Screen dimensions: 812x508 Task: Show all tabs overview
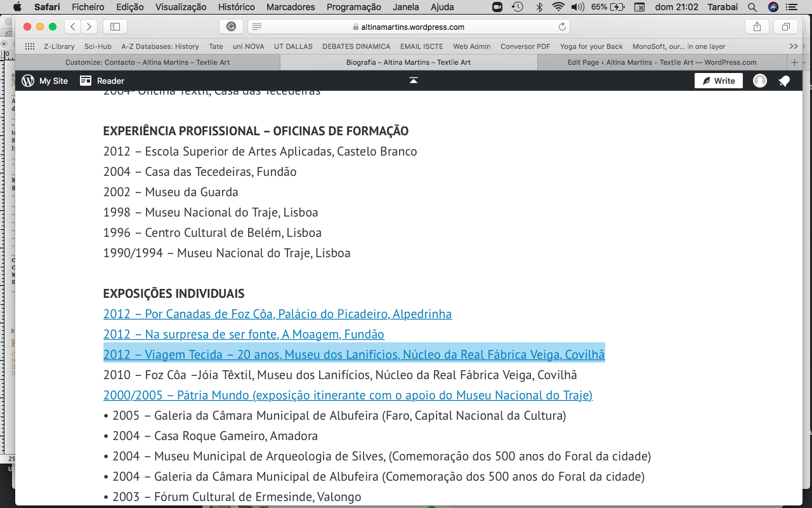click(x=785, y=27)
